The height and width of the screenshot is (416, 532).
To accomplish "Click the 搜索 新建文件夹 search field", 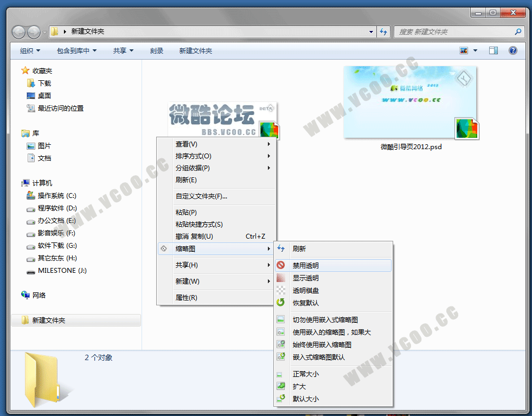I will pos(454,31).
